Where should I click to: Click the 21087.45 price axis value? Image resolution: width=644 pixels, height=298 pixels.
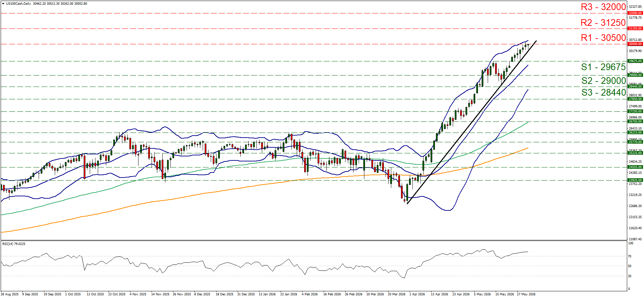[x=635, y=239]
